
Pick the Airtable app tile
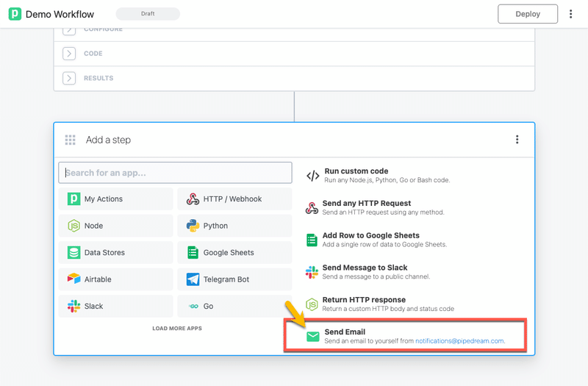(x=115, y=279)
